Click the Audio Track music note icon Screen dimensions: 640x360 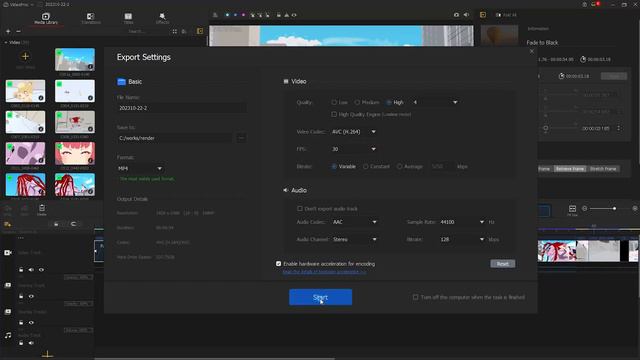8,335
